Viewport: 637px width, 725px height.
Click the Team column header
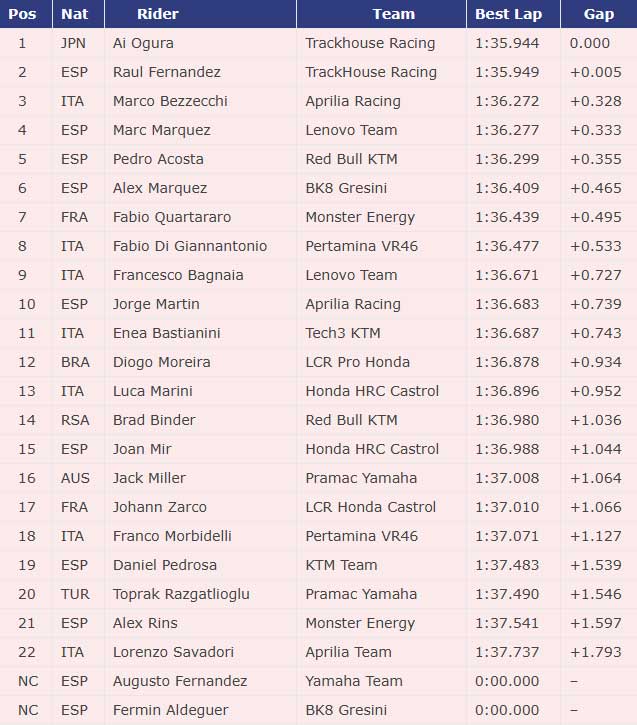tap(393, 14)
